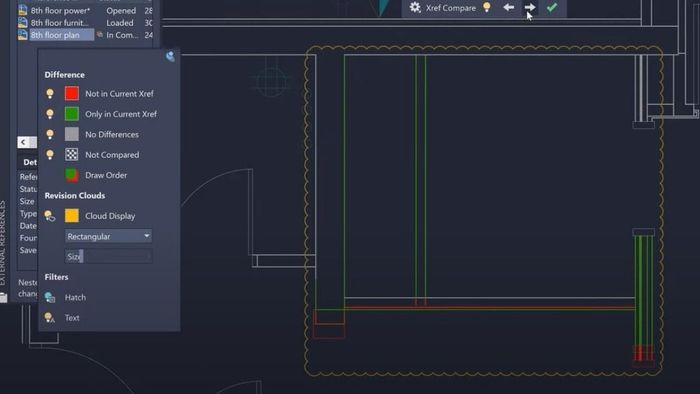This screenshot has width=700, height=394.
Task: Collapse panel with left chevron button
Action: tap(23, 142)
